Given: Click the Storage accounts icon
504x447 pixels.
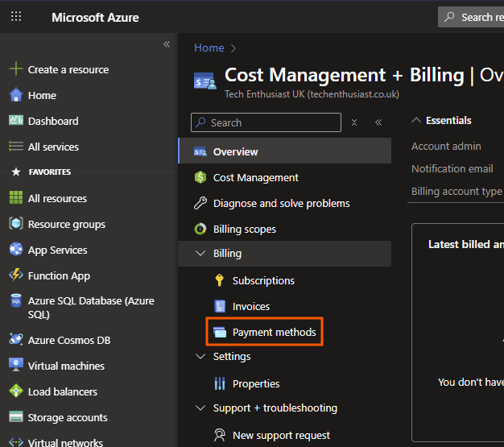Looking at the screenshot, I should (x=16, y=416).
